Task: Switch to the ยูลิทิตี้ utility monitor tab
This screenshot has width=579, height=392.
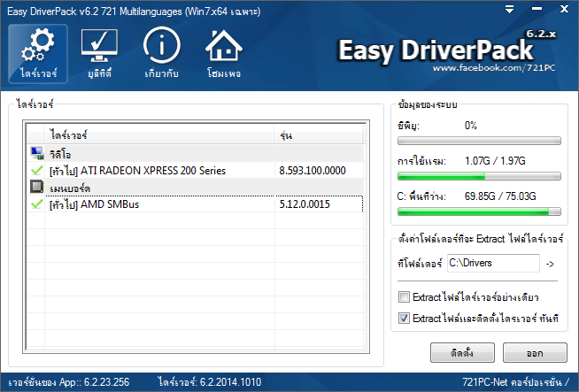Action: (99, 54)
